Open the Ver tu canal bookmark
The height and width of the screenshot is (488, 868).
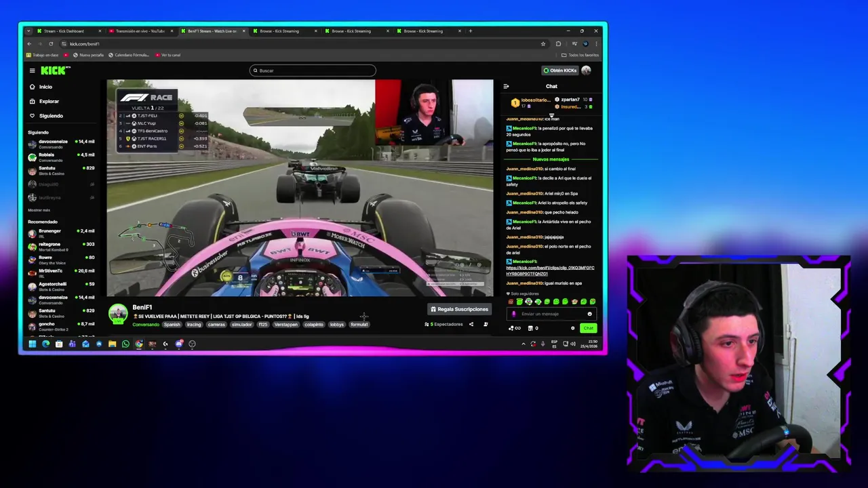[168, 55]
